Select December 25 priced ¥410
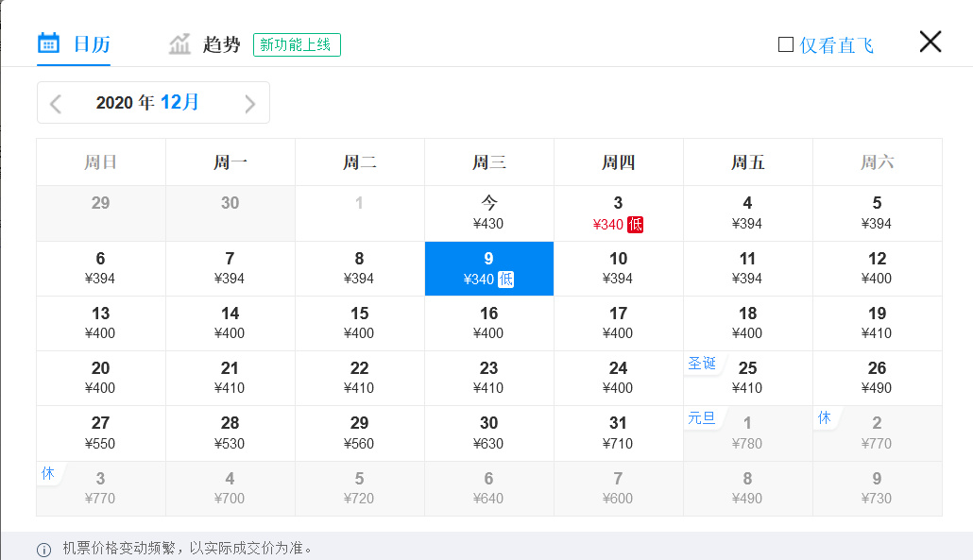The height and width of the screenshot is (560, 973). (747, 378)
